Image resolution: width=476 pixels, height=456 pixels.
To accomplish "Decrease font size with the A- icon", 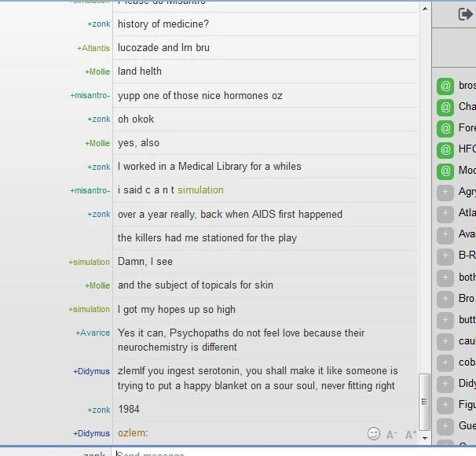I will tap(392, 435).
